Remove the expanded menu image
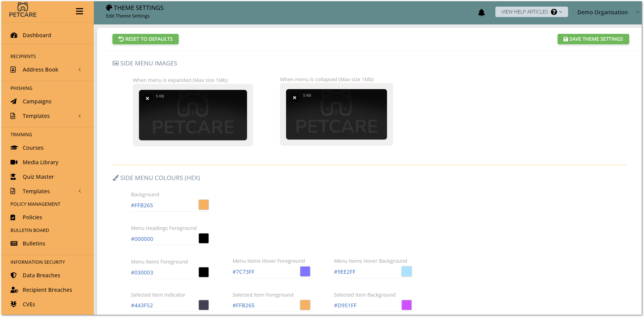 coord(147,98)
